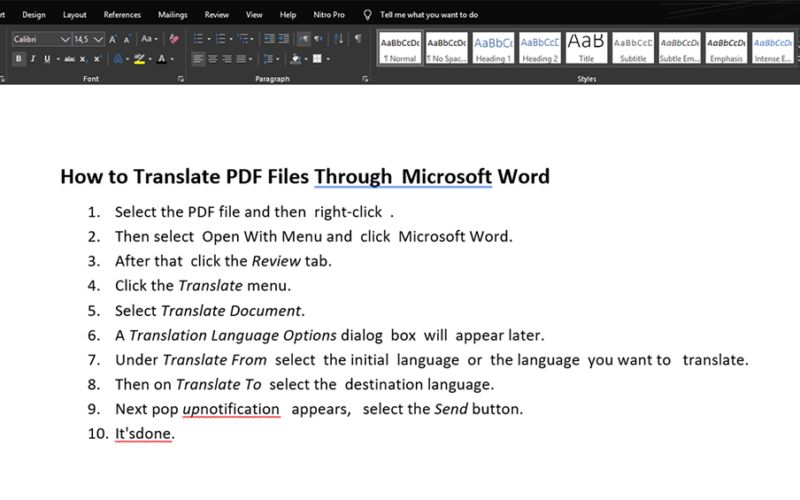Viewport: 800px width, 500px height.
Task: Apply the Heading 2 style
Action: click(x=540, y=48)
